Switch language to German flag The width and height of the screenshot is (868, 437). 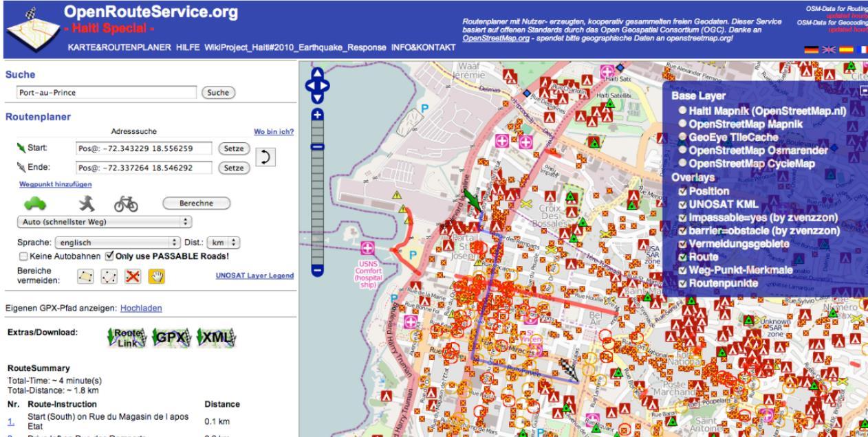(x=811, y=49)
